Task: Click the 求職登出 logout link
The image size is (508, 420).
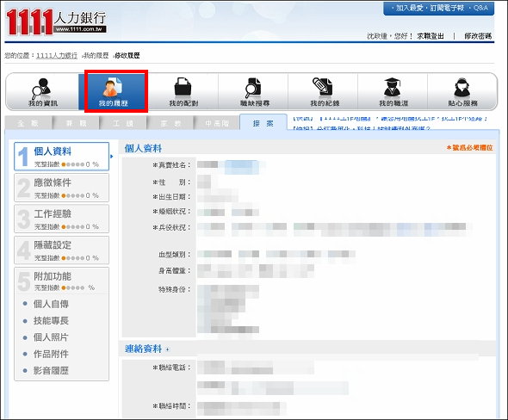Action: coord(431,36)
